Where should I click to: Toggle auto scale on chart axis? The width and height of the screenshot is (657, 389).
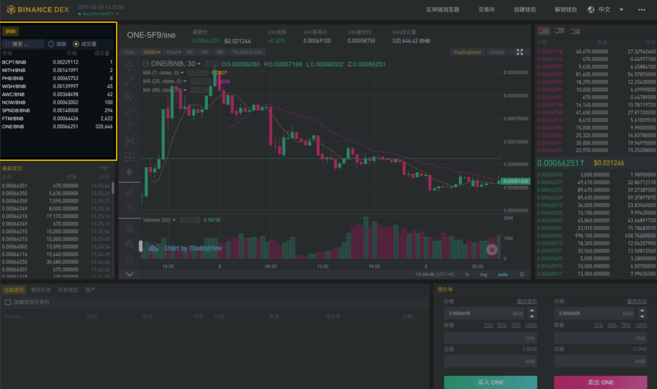(503, 274)
